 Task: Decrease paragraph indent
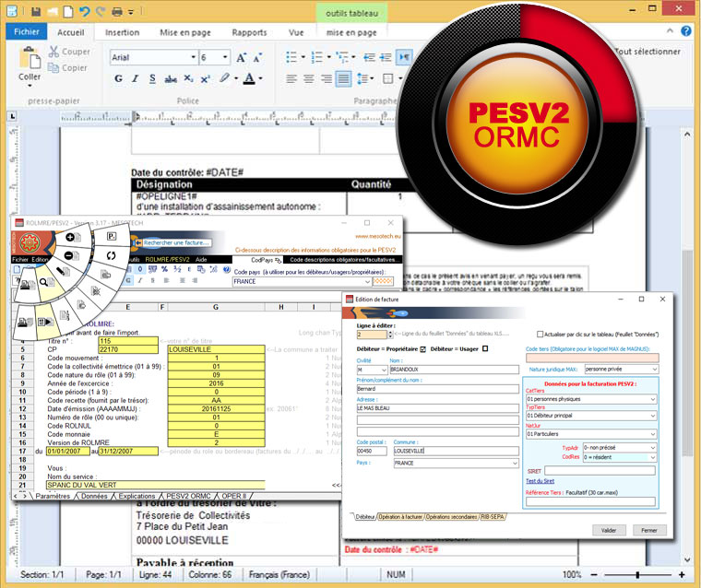(x=369, y=57)
